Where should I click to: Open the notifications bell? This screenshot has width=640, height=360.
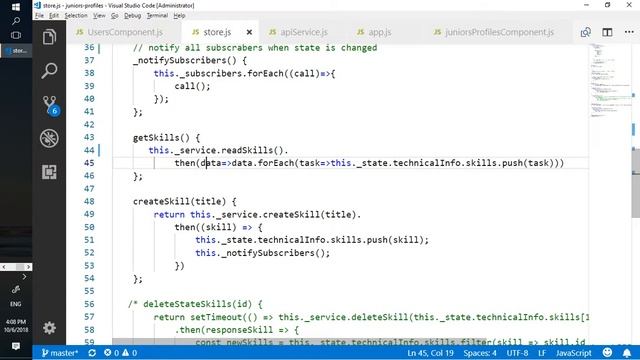627,353
